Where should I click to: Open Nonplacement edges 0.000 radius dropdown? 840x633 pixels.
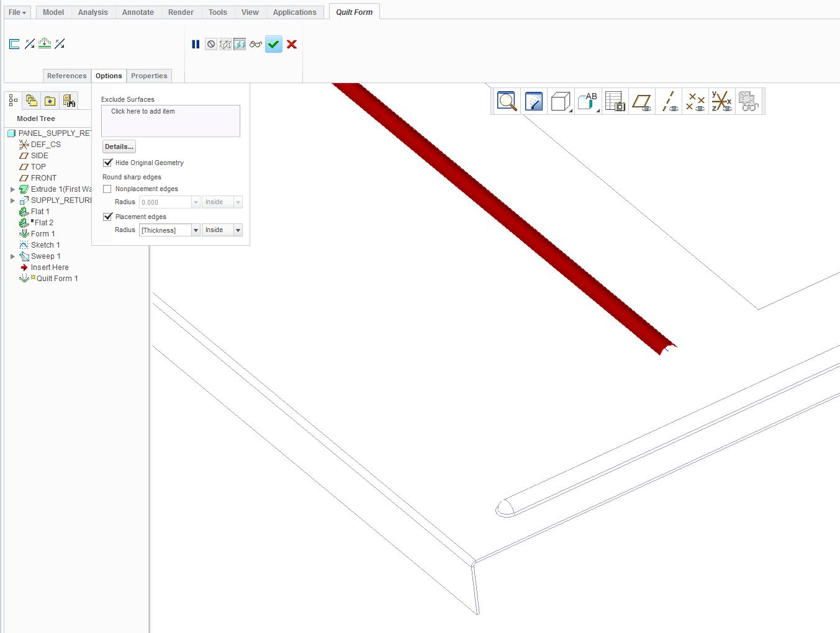(x=196, y=202)
